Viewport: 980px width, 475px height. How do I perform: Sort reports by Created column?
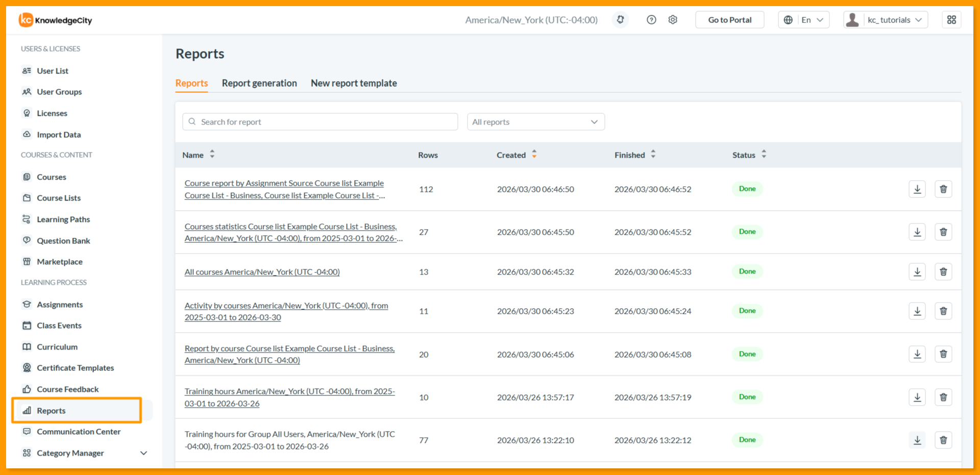(x=534, y=155)
